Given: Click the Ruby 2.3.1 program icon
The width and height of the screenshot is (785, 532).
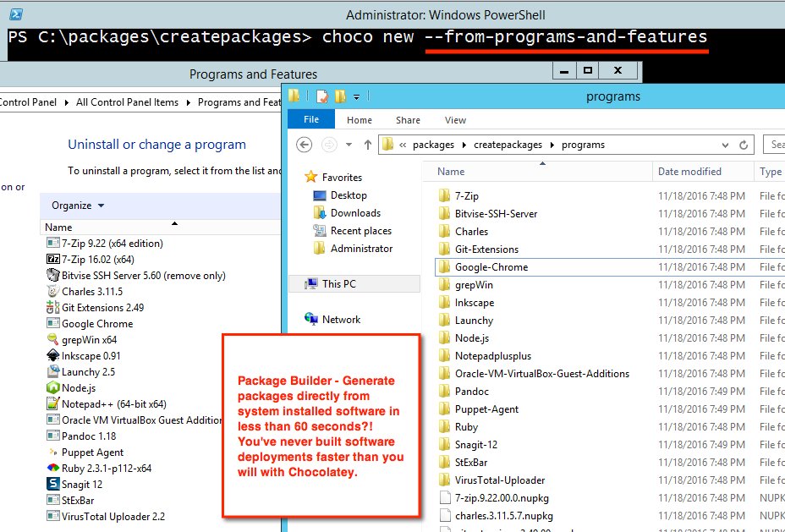Looking at the screenshot, I should (52, 468).
